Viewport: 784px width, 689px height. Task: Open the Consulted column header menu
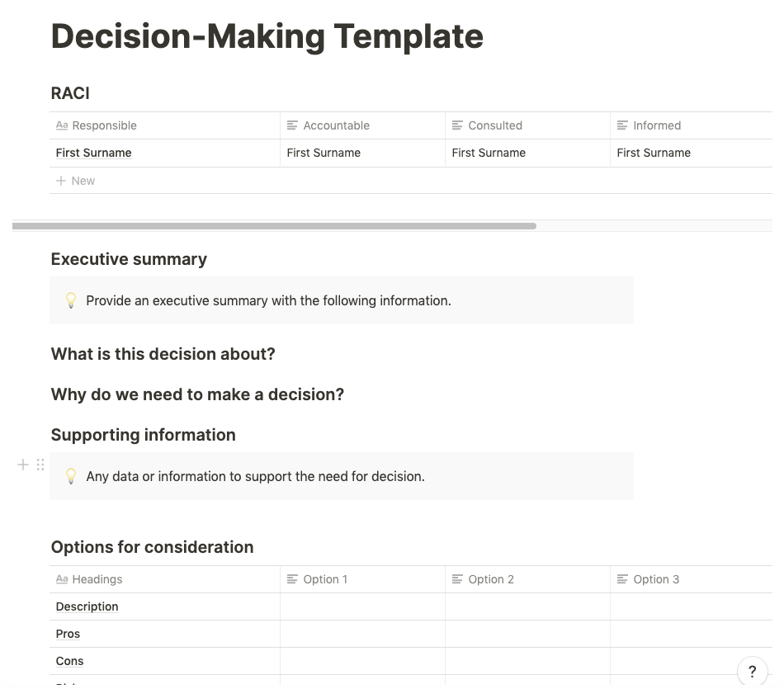pyautogui.click(x=495, y=125)
